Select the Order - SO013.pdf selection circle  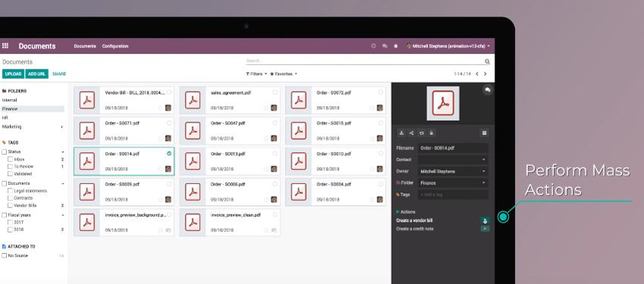pyautogui.click(x=275, y=153)
